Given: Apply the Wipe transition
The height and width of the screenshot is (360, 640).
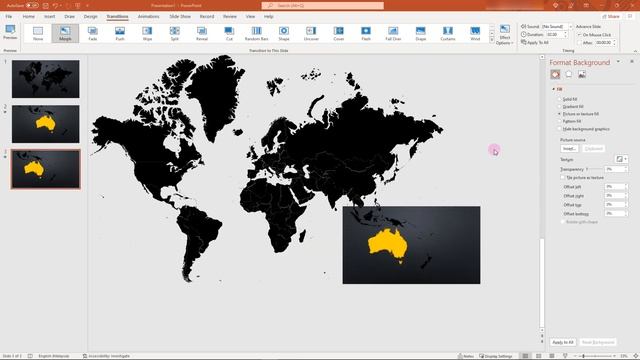Looking at the screenshot, I should pyautogui.click(x=147, y=33).
